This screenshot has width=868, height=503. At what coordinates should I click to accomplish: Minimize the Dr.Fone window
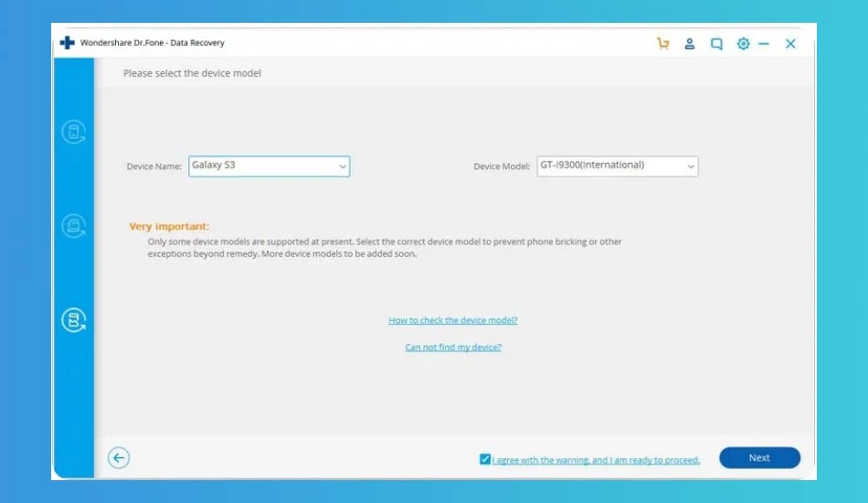tap(764, 43)
